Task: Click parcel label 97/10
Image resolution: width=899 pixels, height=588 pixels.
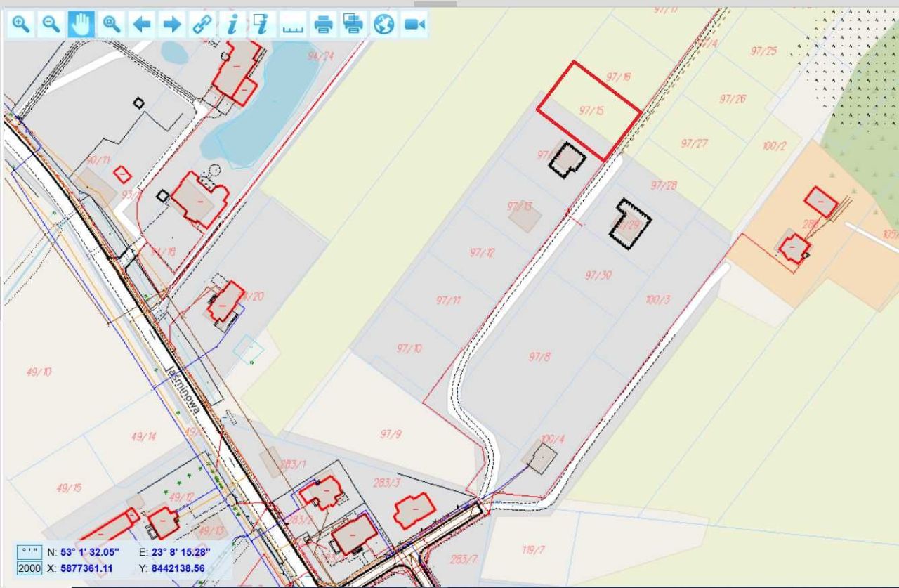Action: [x=409, y=348]
